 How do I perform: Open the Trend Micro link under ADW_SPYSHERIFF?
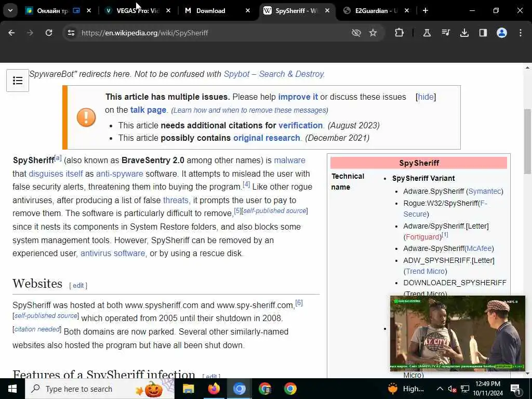(425, 271)
